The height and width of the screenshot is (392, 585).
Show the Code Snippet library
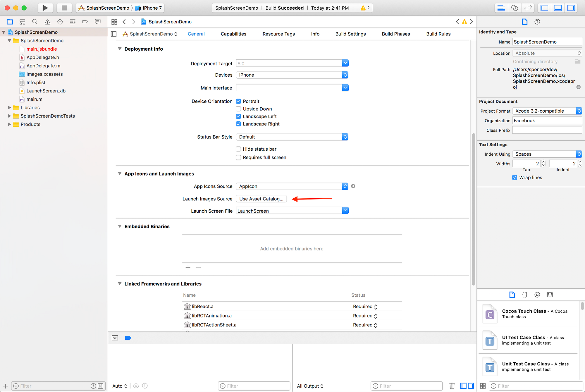[x=524, y=295]
